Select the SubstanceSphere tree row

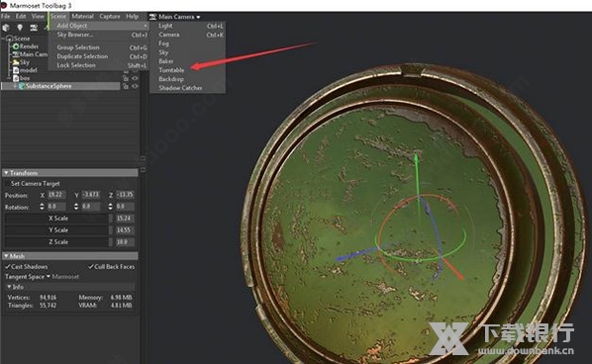point(60,86)
